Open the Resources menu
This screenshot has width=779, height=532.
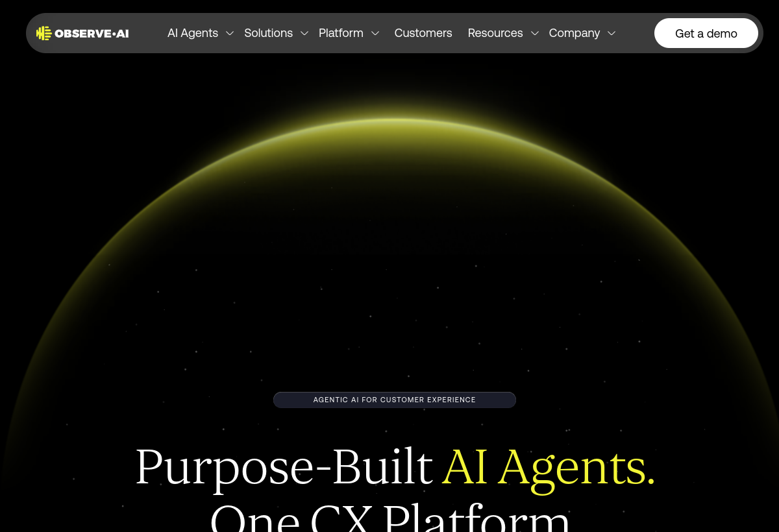(x=495, y=33)
